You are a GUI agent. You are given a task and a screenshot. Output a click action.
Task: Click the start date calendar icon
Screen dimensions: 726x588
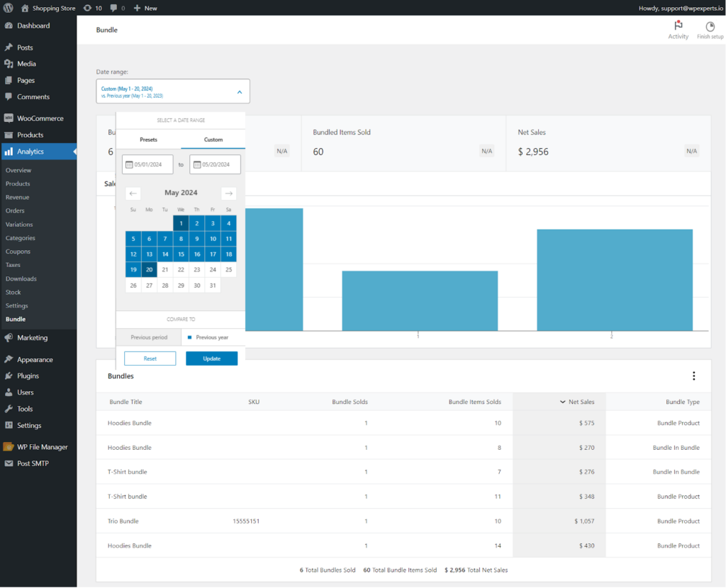(129, 164)
